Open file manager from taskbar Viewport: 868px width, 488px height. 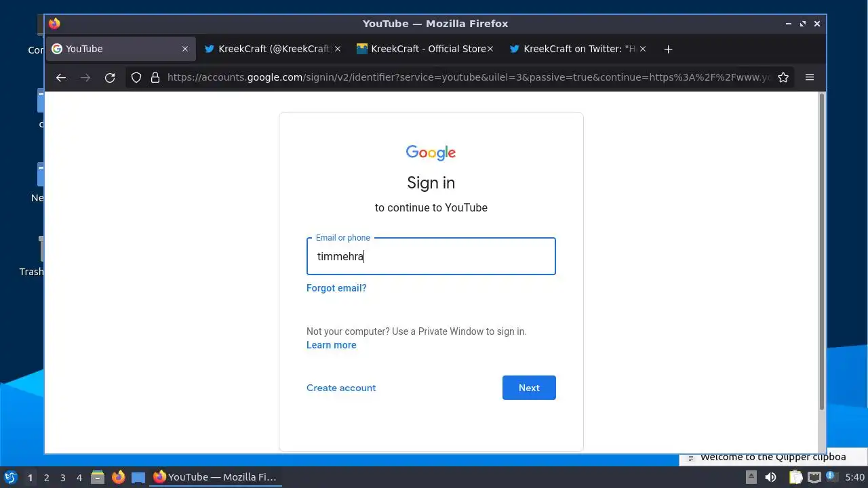coord(98,477)
